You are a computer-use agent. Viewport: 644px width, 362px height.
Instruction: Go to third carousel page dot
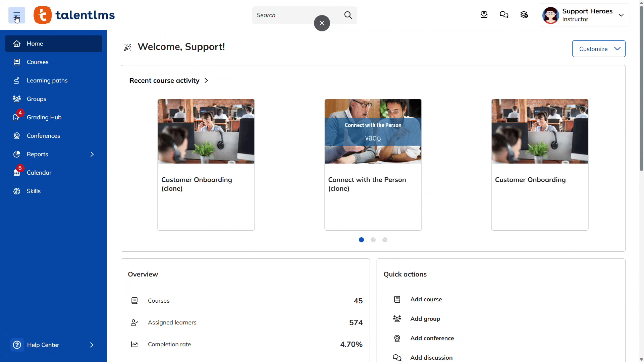pos(385,240)
